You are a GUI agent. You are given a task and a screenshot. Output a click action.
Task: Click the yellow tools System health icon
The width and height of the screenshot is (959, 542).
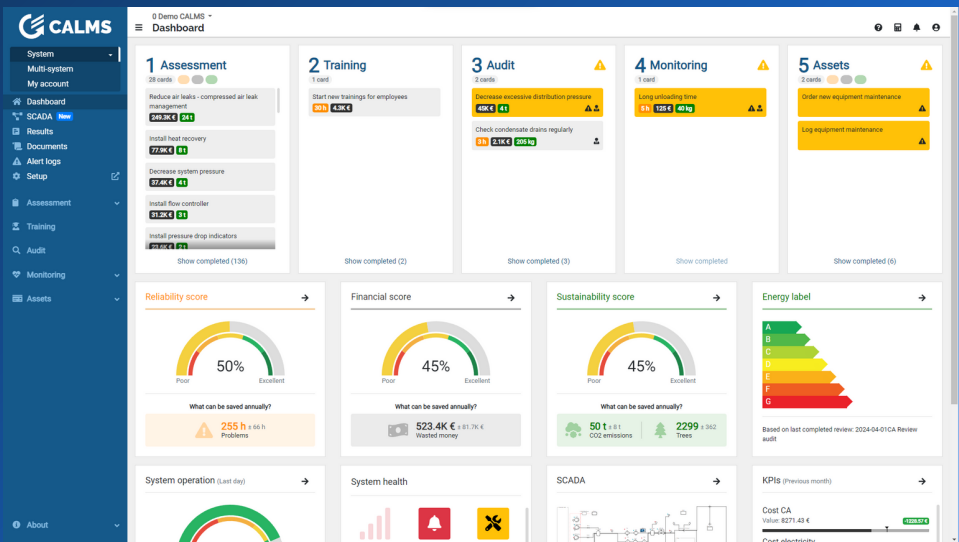[493, 523]
